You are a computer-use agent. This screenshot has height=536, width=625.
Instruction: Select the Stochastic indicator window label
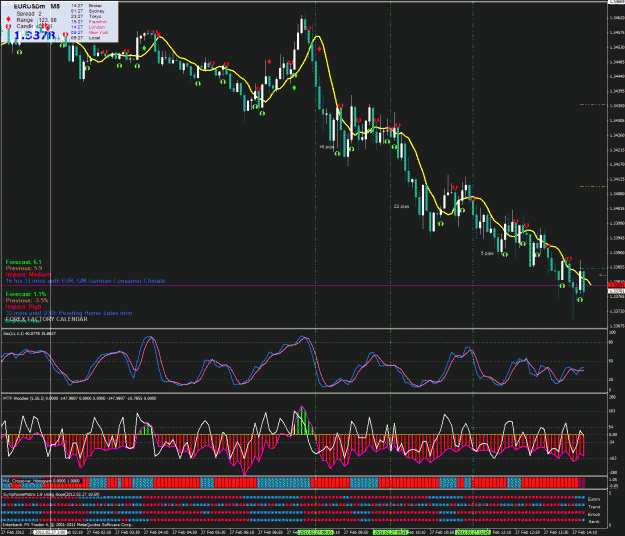30,333
